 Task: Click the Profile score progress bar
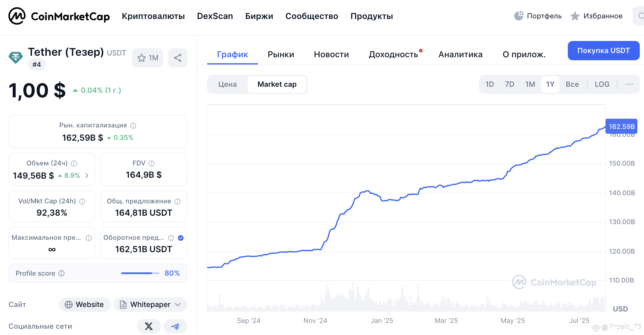pyautogui.click(x=140, y=273)
